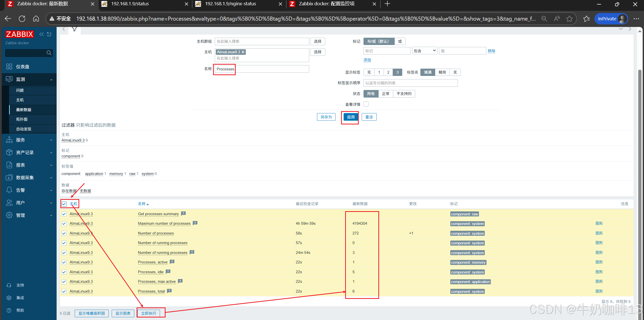Click the browser favorites star icon
Image resolution: width=644 pixels, height=320 pixels.
tap(569, 19)
